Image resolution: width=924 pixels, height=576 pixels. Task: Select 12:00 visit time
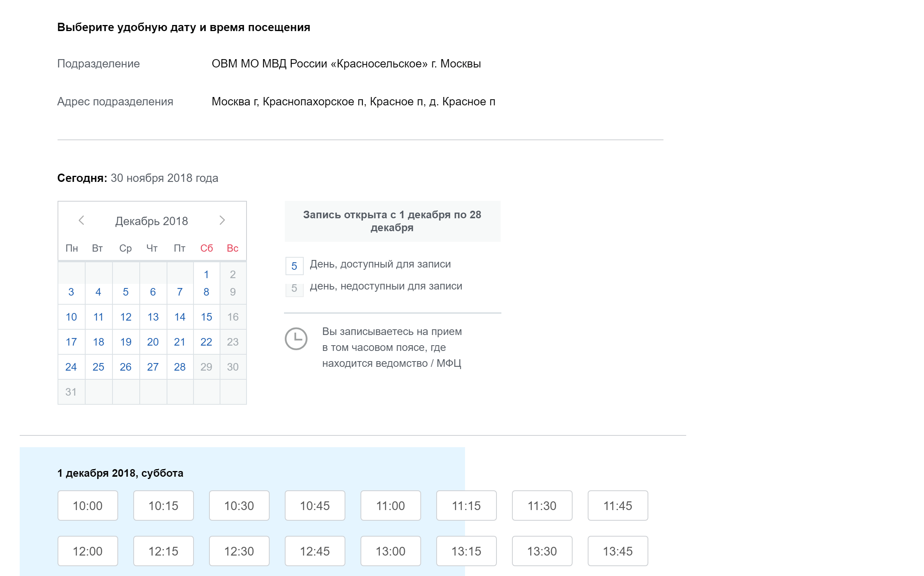pyautogui.click(x=87, y=551)
